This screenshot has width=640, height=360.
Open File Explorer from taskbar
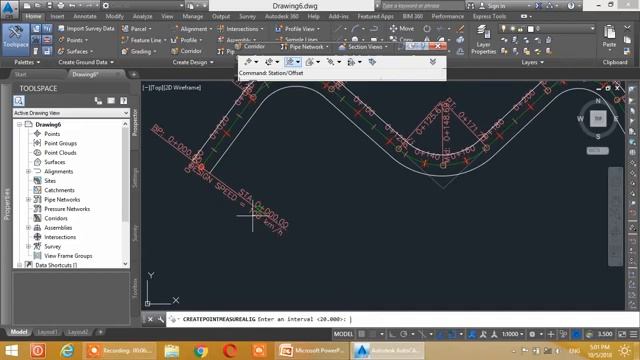point(172,351)
